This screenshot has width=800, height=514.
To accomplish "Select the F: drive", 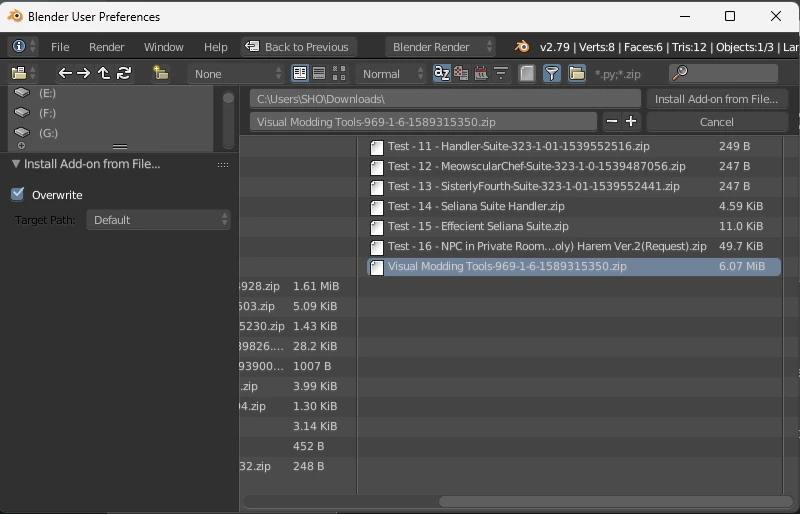I will [x=108, y=113].
